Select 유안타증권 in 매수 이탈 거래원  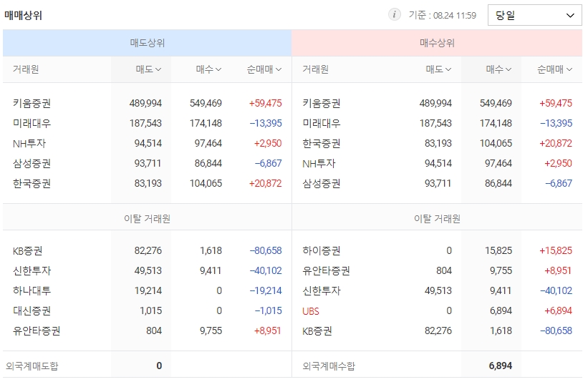tap(327, 271)
